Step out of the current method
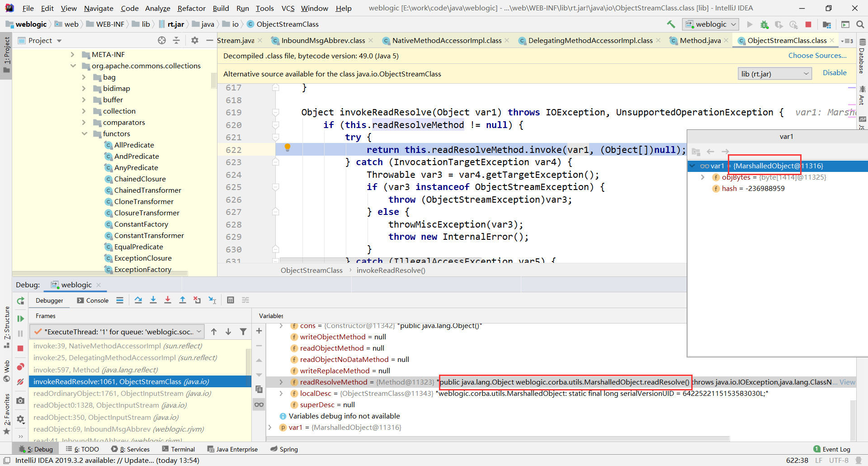Image resolution: width=868 pixels, height=466 pixels. (x=183, y=300)
